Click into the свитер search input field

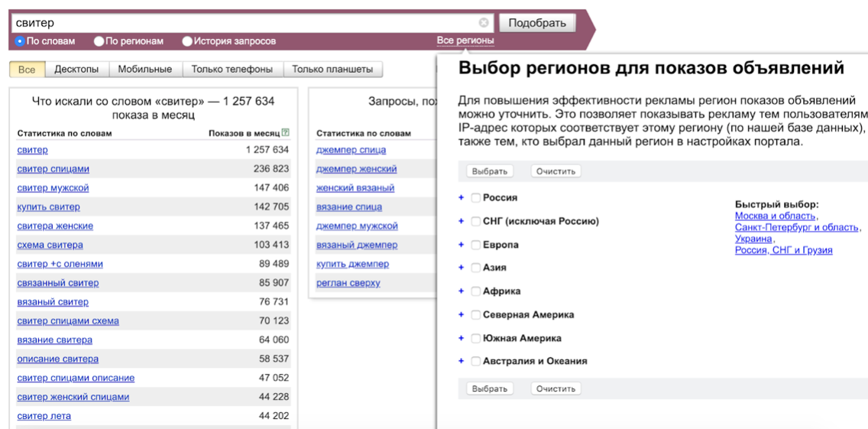[245, 23]
